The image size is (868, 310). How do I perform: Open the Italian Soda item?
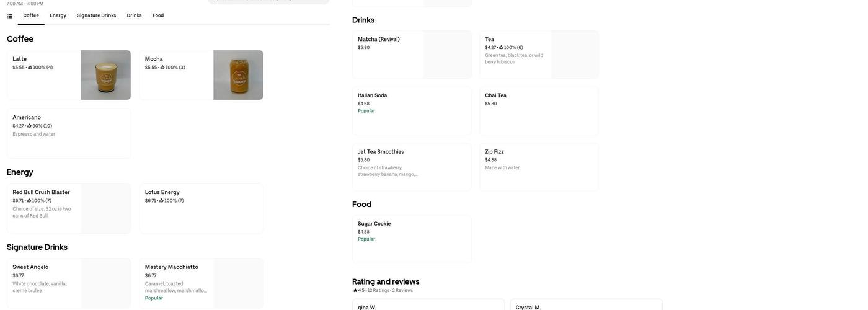tap(412, 110)
